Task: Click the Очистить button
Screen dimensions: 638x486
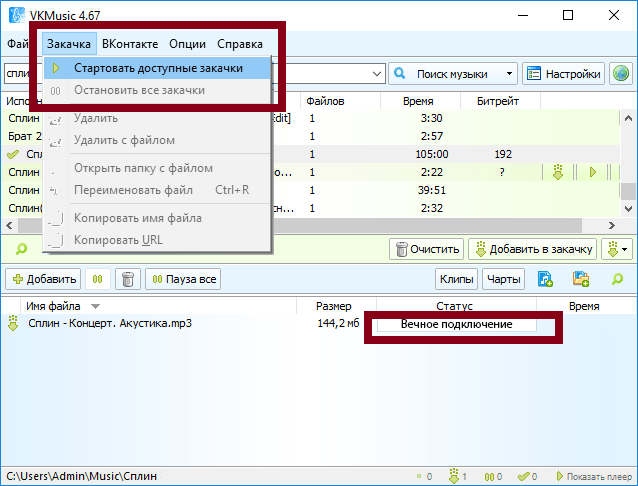Action: [426, 249]
